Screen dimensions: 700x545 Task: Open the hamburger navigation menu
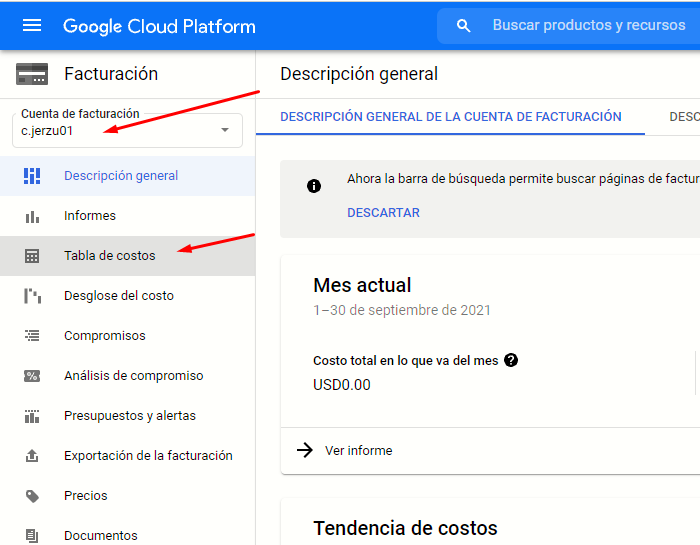tap(32, 26)
